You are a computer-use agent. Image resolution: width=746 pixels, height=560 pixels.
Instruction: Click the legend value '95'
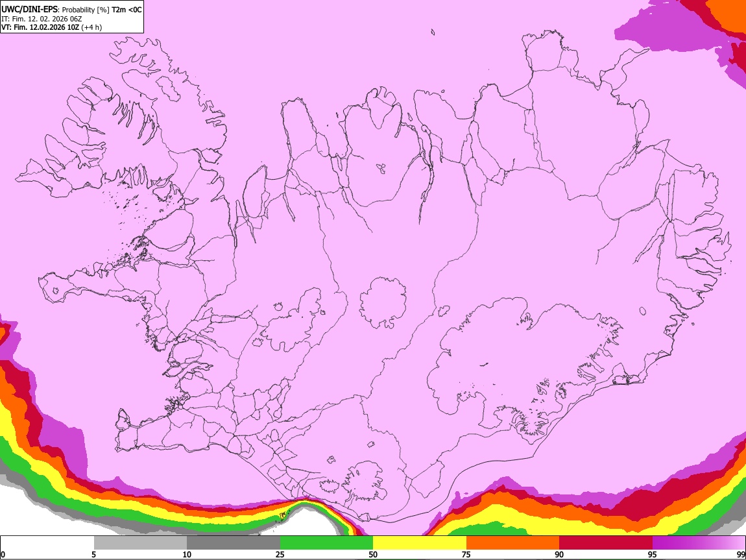coord(653,554)
